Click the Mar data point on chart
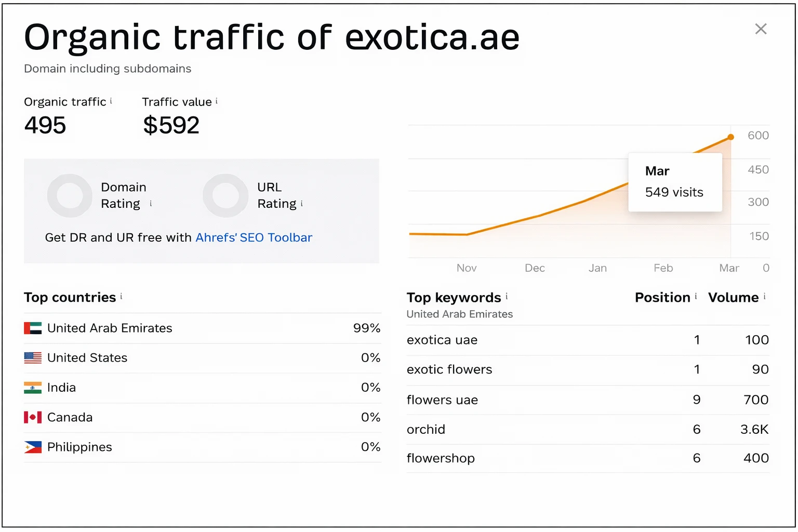 [x=730, y=137]
